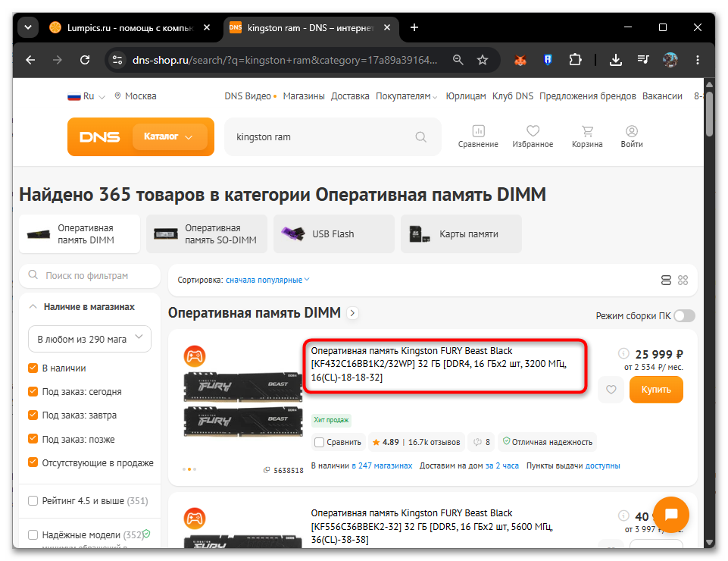Enable Надёжные модели filter

pos(33,534)
